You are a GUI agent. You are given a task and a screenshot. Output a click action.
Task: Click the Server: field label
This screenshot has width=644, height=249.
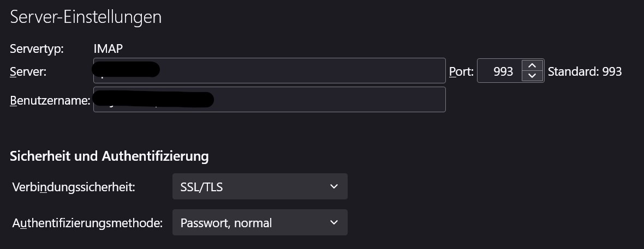[x=28, y=71]
